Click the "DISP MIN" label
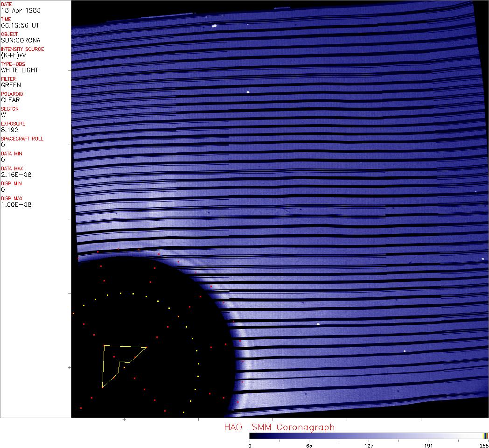 [11, 183]
